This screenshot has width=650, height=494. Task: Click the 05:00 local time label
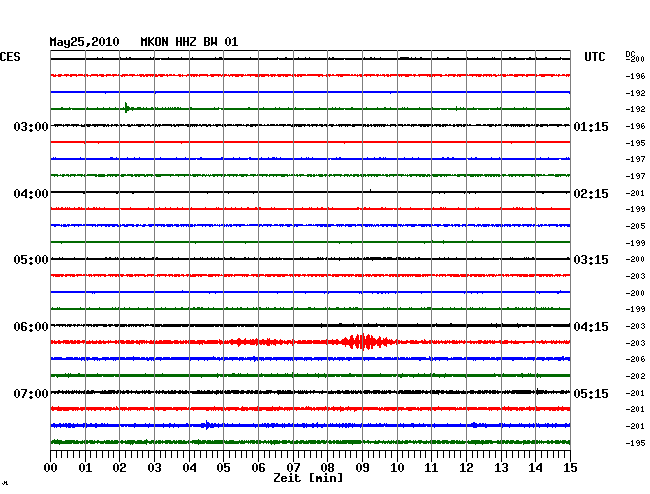click(x=31, y=260)
